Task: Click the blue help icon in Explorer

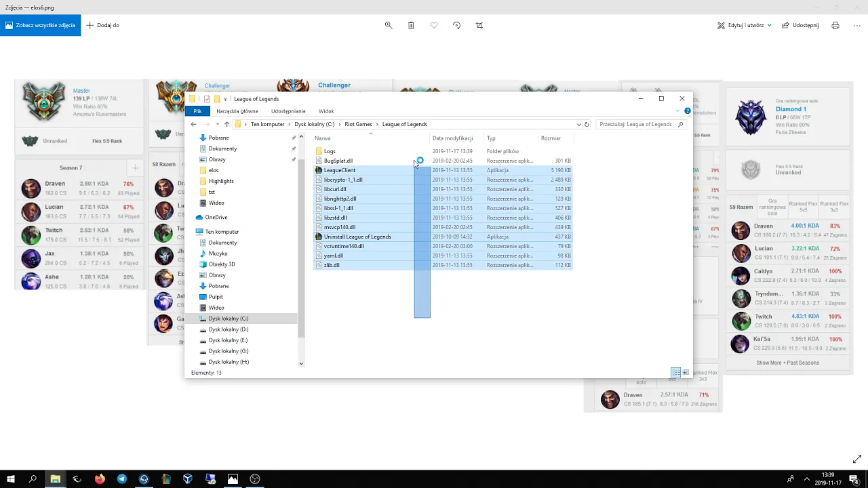Action: coord(688,110)
